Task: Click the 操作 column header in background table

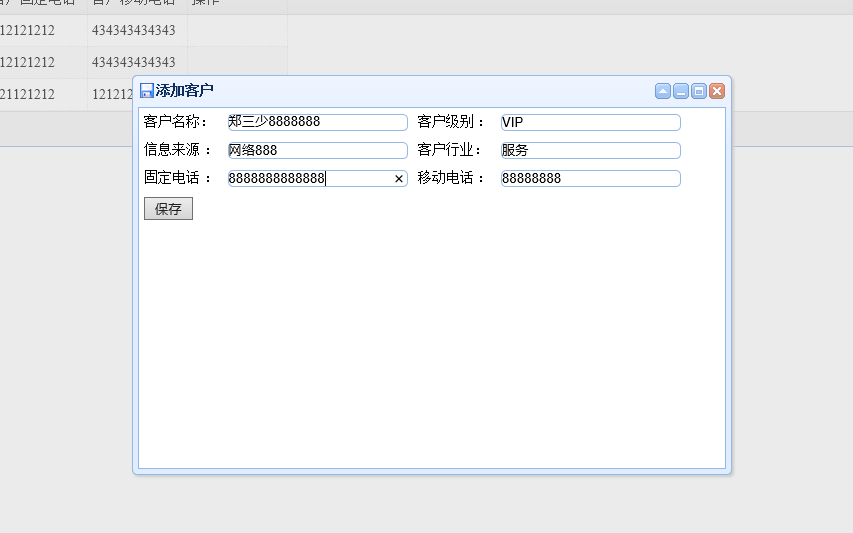Action: pyautogui.click(x=206, y=2)
